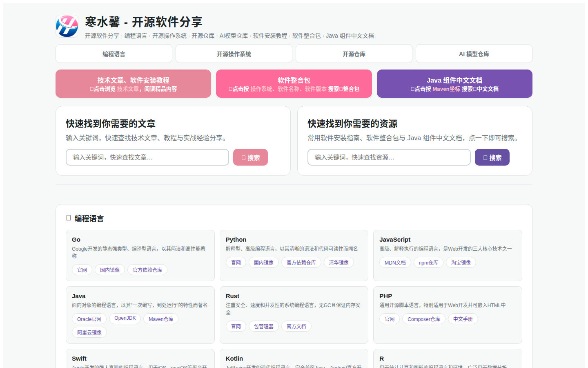Image resolution: width=588 pixels, height=368 pixels.
Task: Click the 软件整合包 pink banner
Action: coord(294,84)
